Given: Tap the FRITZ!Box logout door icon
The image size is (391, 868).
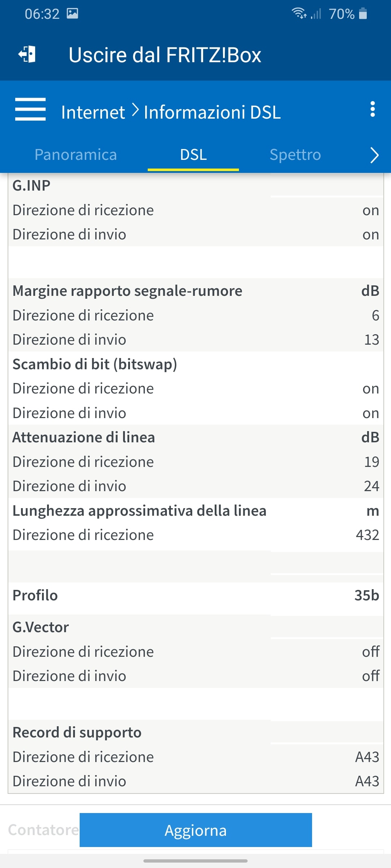Looking at the screenshot, I should (27, 55).
